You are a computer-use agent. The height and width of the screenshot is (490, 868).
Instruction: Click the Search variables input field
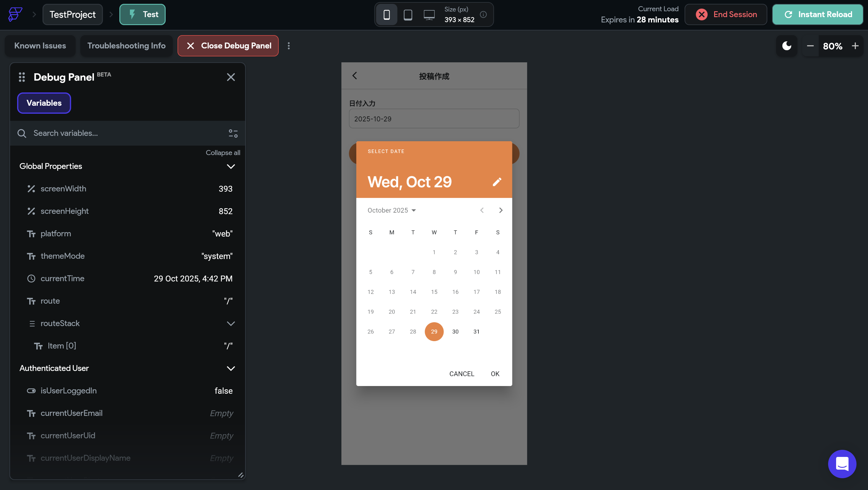125,134
